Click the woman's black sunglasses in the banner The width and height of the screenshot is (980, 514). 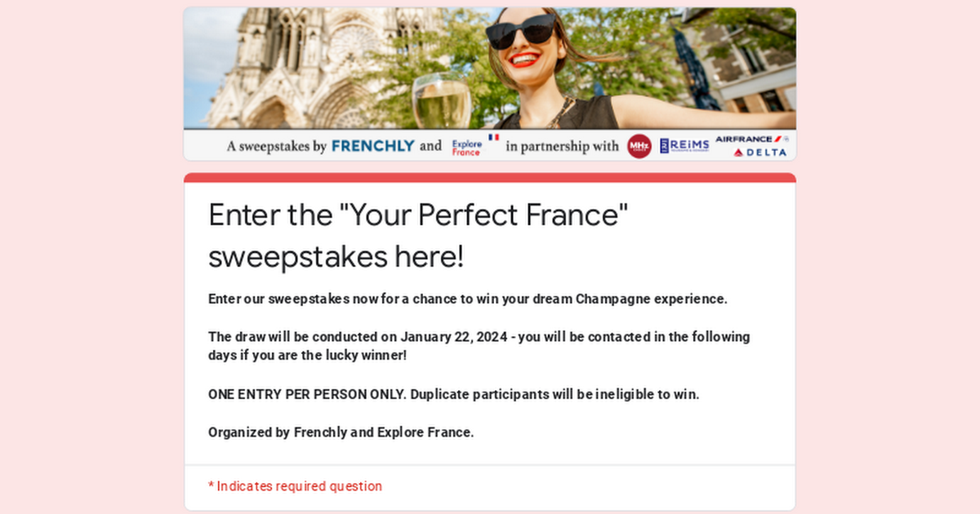click(x=520, y=32)
